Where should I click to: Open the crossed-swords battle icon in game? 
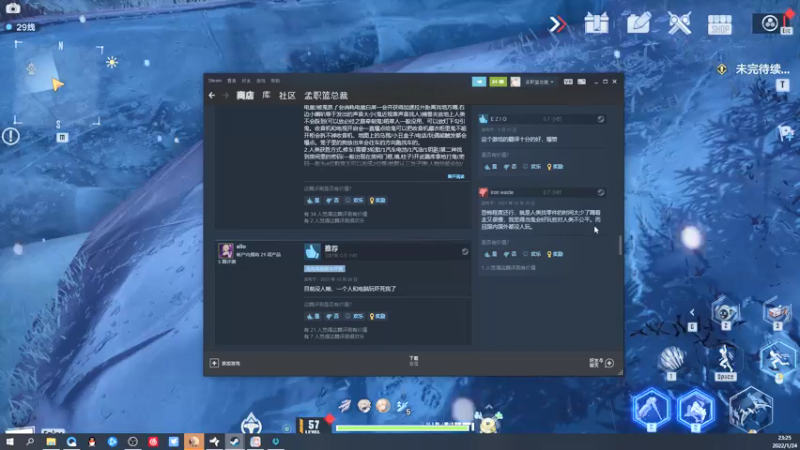coord(679,23)
